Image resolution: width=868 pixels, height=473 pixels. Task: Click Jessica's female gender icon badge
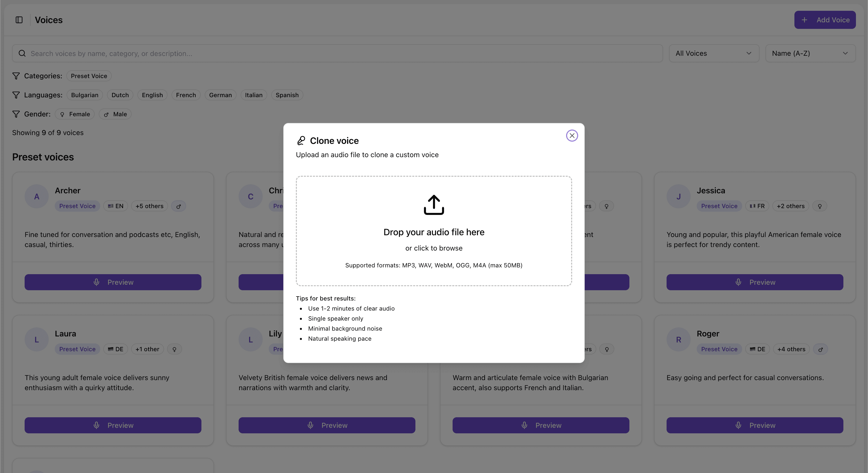tap(820, 206)
